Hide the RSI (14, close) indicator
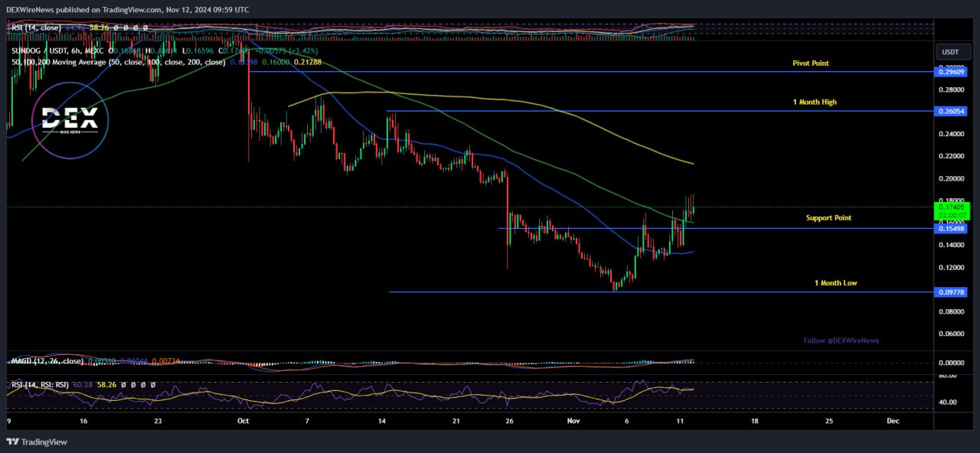Screen dimensions: 980x453 coord(116,28)
